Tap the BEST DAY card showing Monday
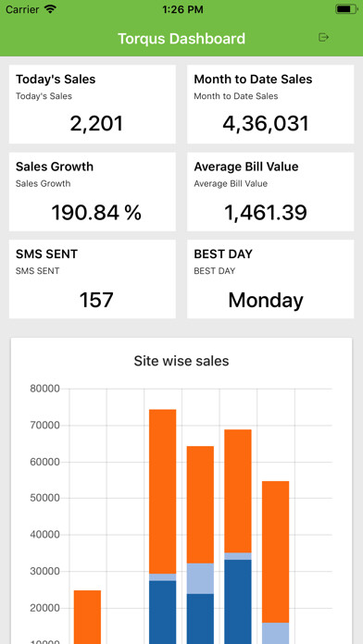The image size is (363, 644). click(x=270, y=279)
